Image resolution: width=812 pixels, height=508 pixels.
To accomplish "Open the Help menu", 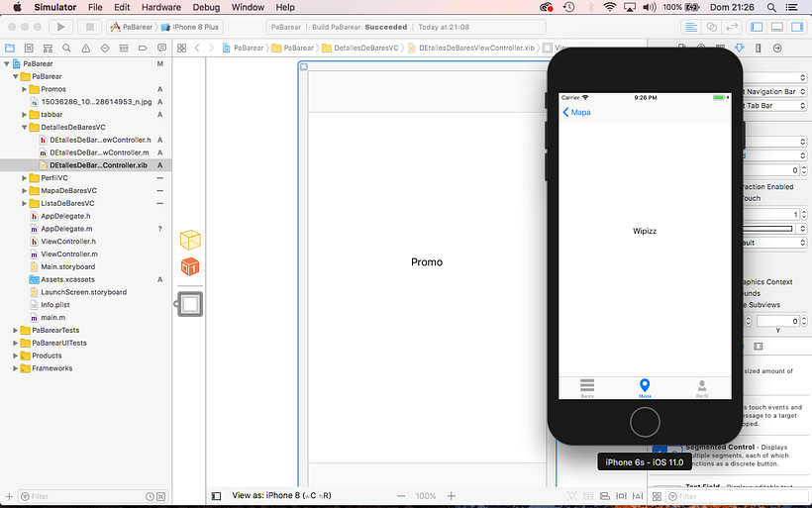I will point(285,7).
